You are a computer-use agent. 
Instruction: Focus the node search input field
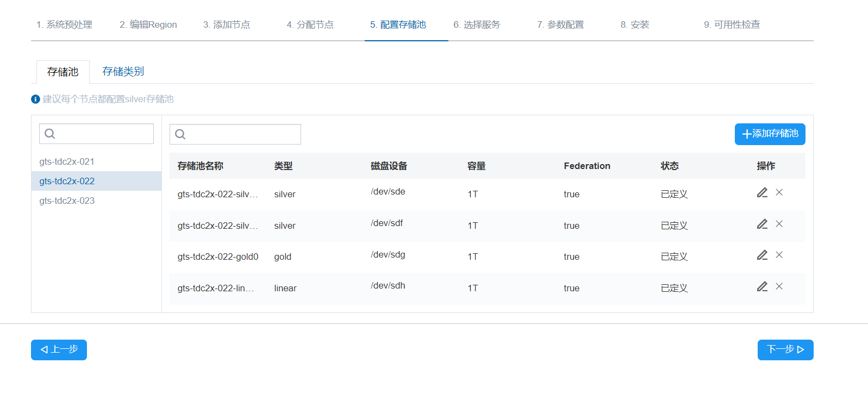pos(97,134)
